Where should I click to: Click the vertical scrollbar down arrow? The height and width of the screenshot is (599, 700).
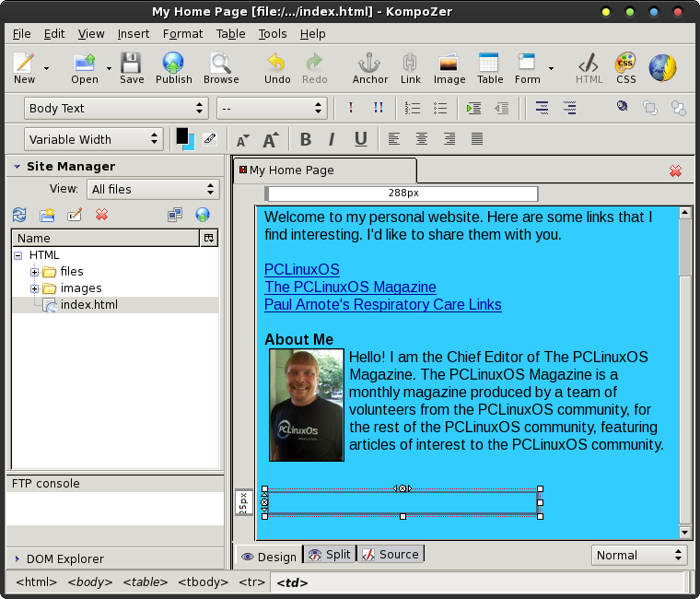(x=685, y=532)
